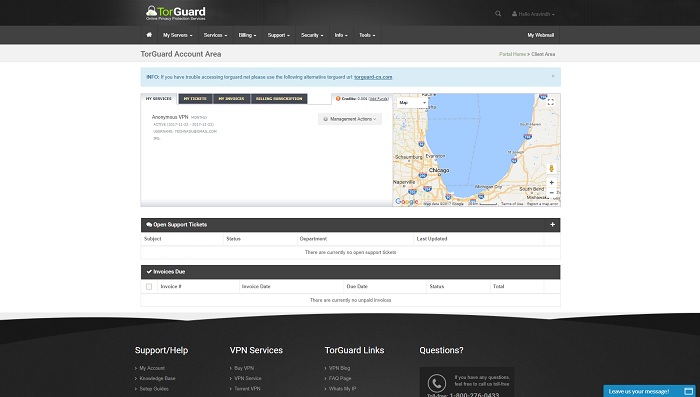This screenshot has width=700, height=397.
Task: Click the Street View pegman icon
Action: [x=551, y=168]
